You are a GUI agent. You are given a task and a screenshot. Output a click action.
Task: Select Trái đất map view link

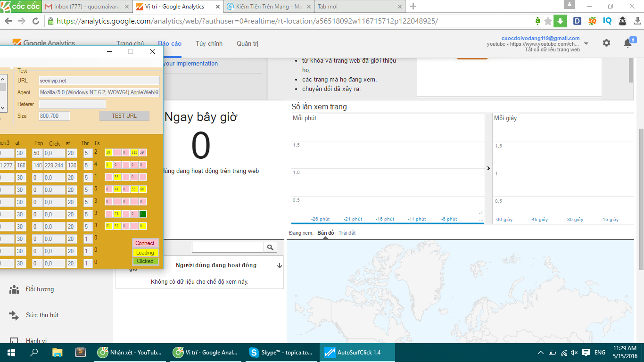pos(347,233)
